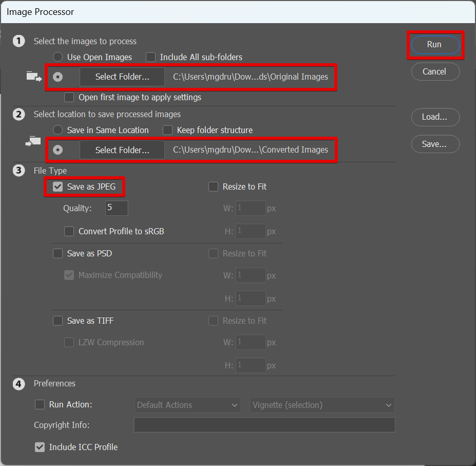Enable Convert Profile to sRGB
476x466 pixels.
(69, 232)
